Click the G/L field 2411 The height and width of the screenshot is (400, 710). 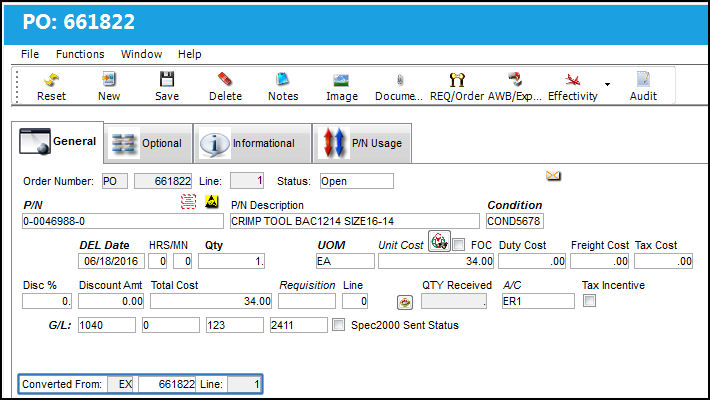click(x=299, y=325)
